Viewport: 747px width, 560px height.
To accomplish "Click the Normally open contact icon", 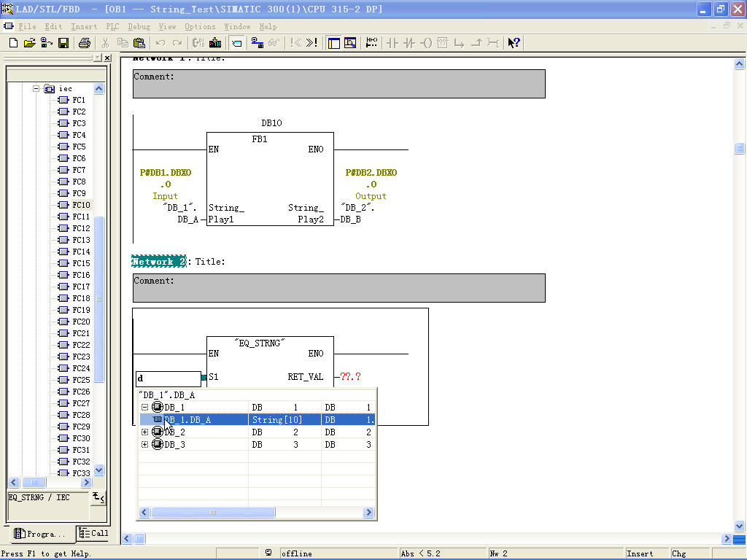I will pyautogui.click(x=392, y=43).
